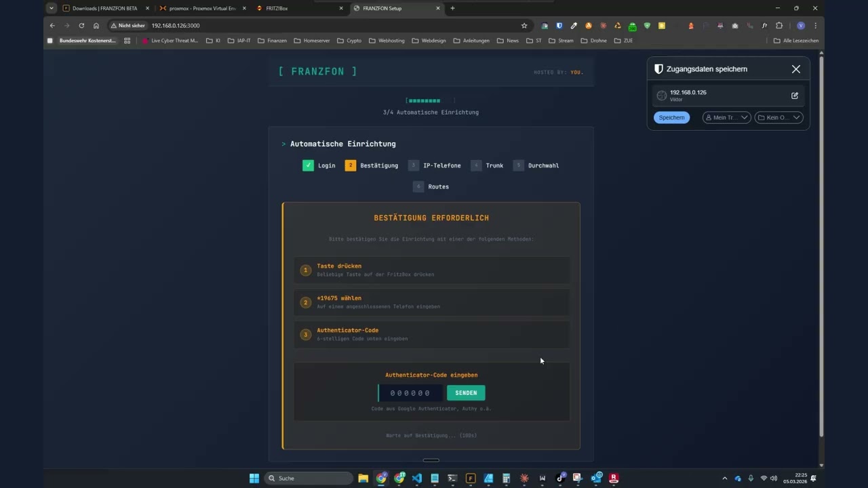Open the tab search dropdown arrow
This screenshot has width=868, height=488.
click(x=52, y=8)
